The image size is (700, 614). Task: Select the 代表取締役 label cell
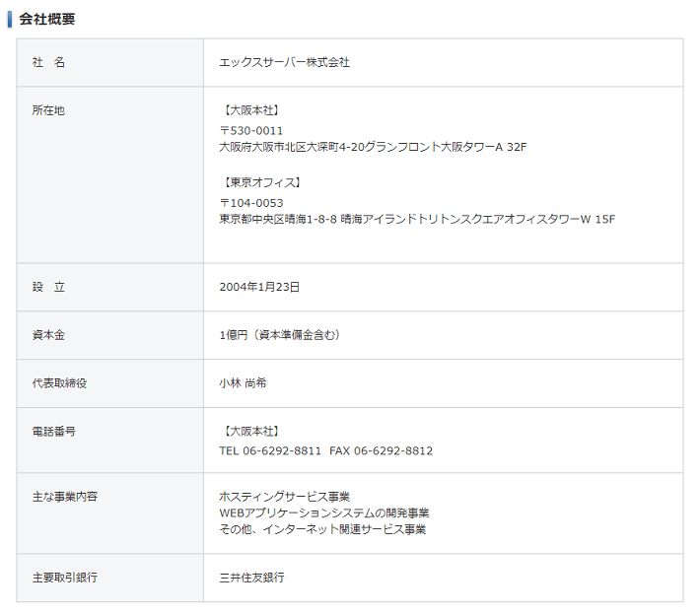pos(110,383)
